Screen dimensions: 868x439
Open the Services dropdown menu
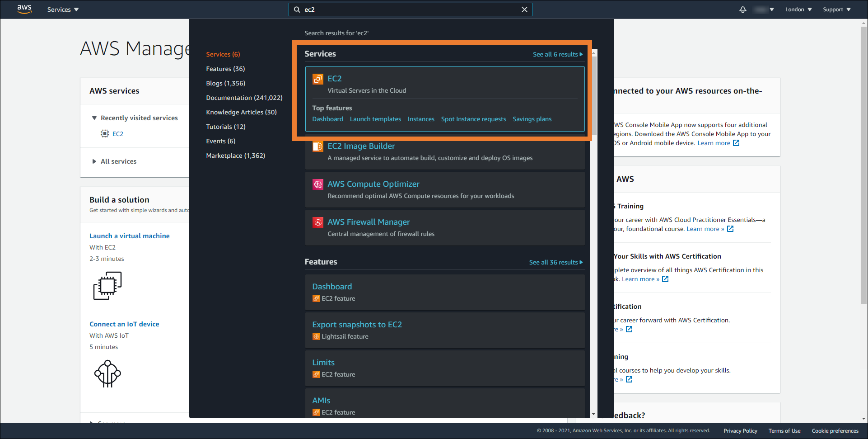click(63, 9)
